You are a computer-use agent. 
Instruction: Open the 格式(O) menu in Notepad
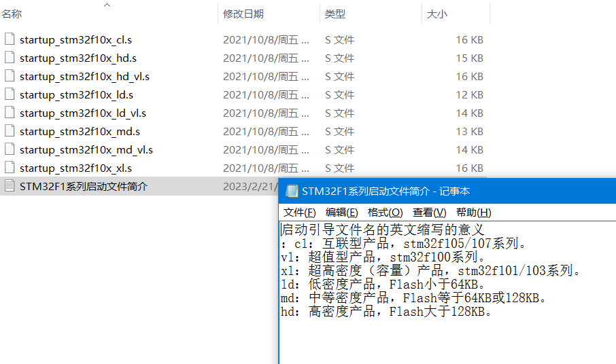pos(385,213)
